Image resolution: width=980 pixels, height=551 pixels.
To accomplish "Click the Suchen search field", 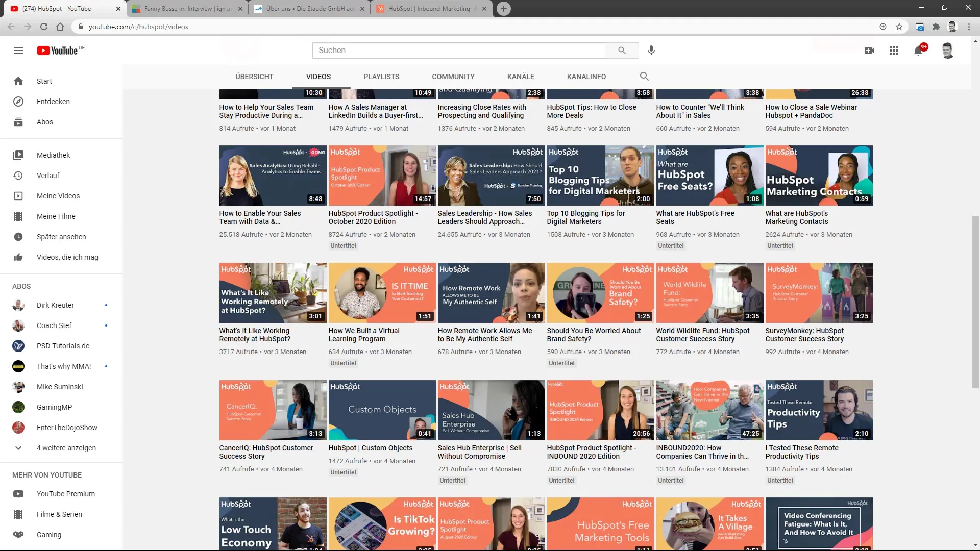I will (x=459, y=51).
